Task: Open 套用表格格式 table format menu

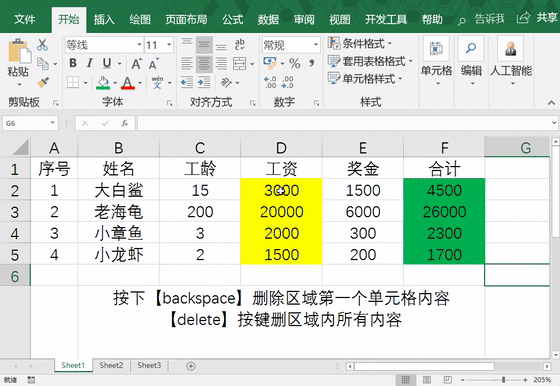Action: point(370,61)
